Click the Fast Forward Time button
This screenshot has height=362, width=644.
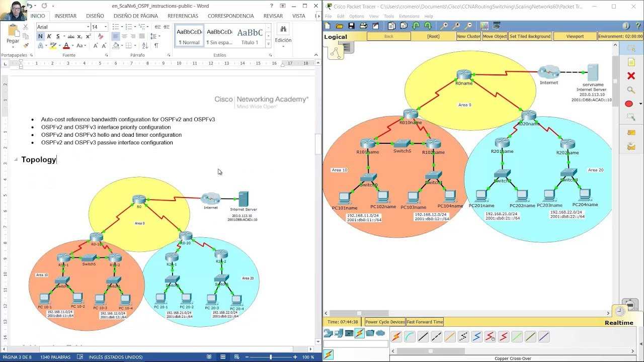425,322
